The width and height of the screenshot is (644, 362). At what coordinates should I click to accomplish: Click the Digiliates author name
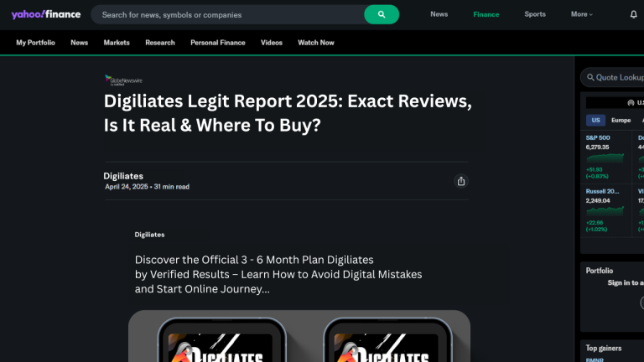click(123, 176)
